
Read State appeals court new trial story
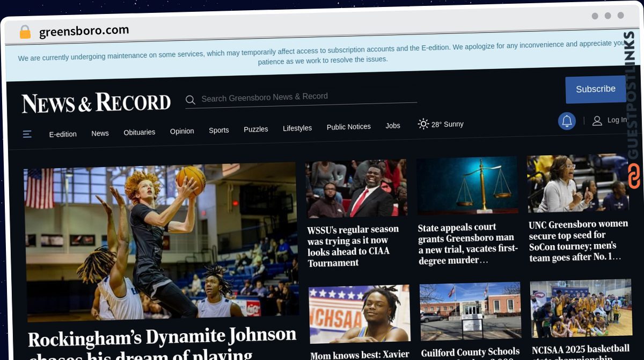pos(467,243)
